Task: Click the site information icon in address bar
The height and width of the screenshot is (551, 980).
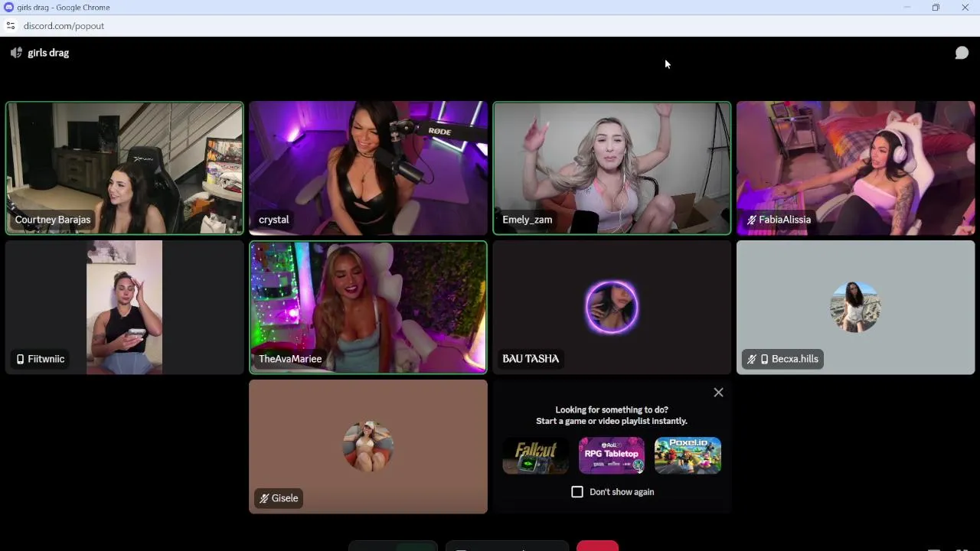Action: coord(10,26)
